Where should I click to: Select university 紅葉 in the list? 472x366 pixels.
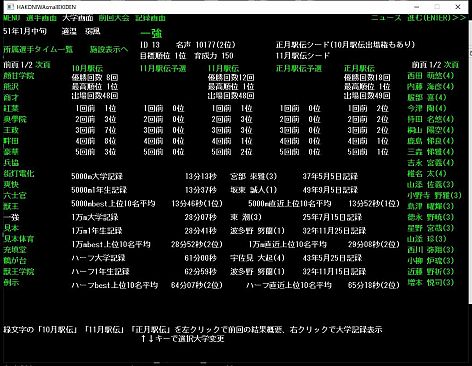coord(11,108)
